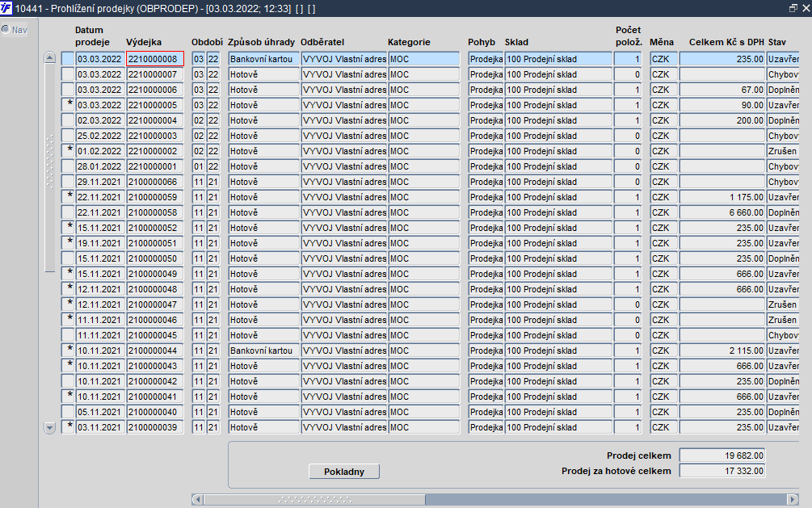Screen dimensions: 812x508
Task: Toggle marker box of row 2100000049
Action: click(x=68, y=274)
